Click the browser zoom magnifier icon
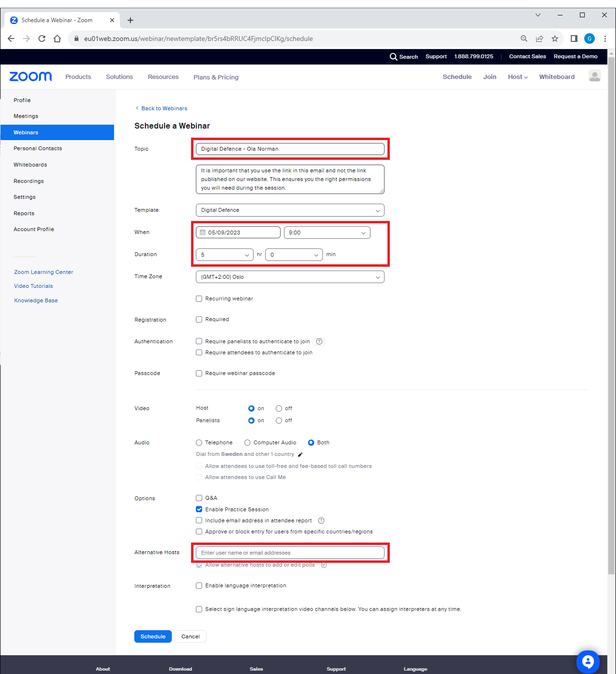 (524, 39)
